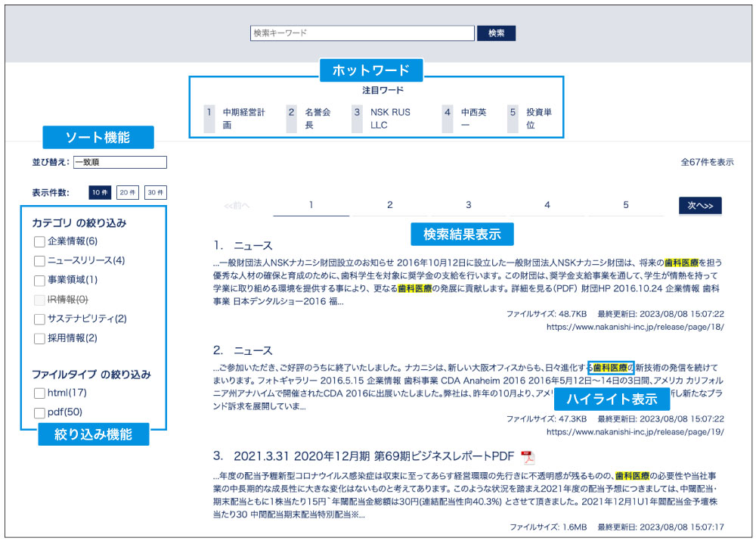The width and height of the screenshot is (756, 541).
Task: Open results page 2
Action: coord(389,205)
